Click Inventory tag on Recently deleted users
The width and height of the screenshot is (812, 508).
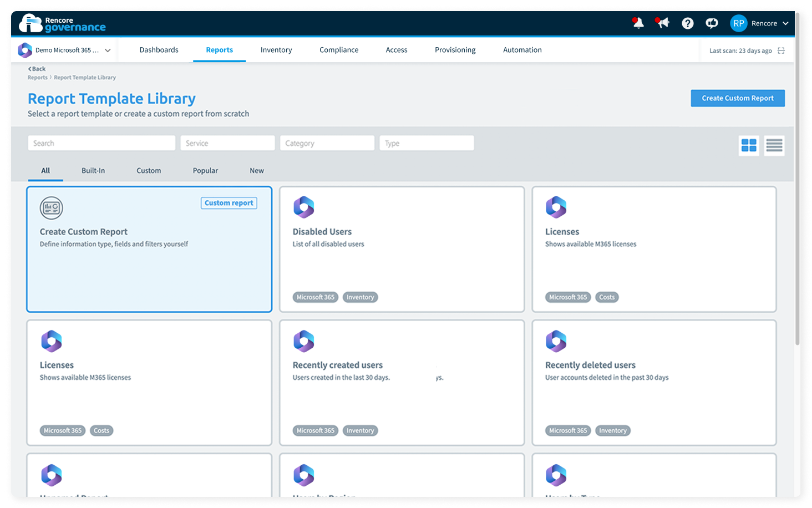point(613,430)
